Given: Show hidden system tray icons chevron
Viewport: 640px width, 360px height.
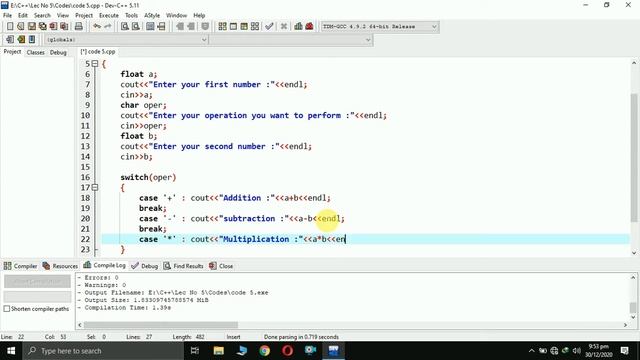Looking at the screenshot, I should (531, 351).
